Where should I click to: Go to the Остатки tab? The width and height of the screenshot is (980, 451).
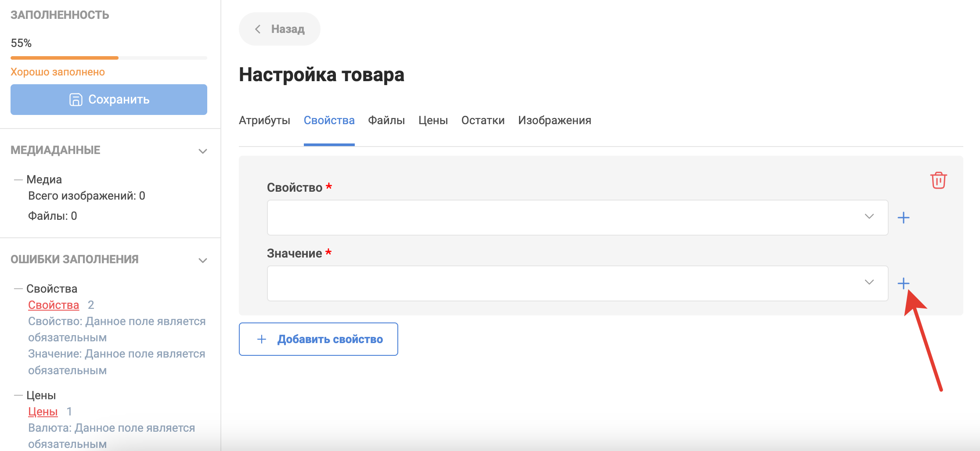[x=483, y=120]
